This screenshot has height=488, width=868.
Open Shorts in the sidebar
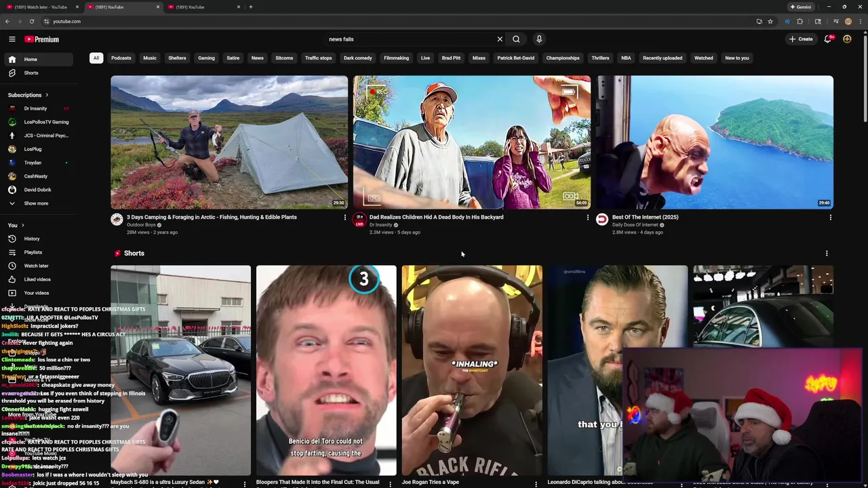click(39, 73)
